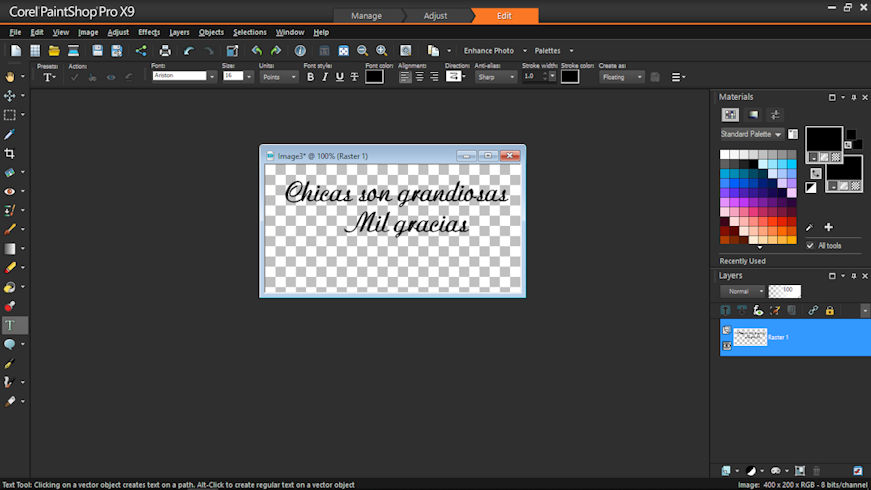Click the Edit workspace tab

click(x=504, y=16)
